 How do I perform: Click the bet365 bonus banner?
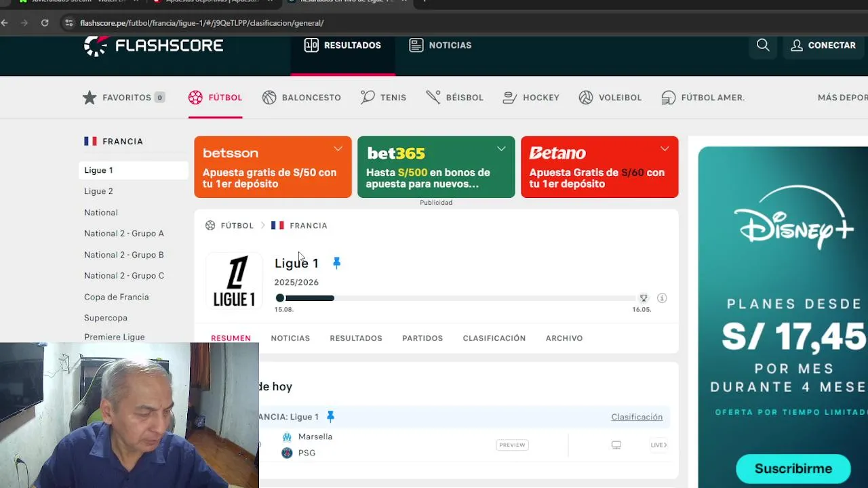point(436,167)
